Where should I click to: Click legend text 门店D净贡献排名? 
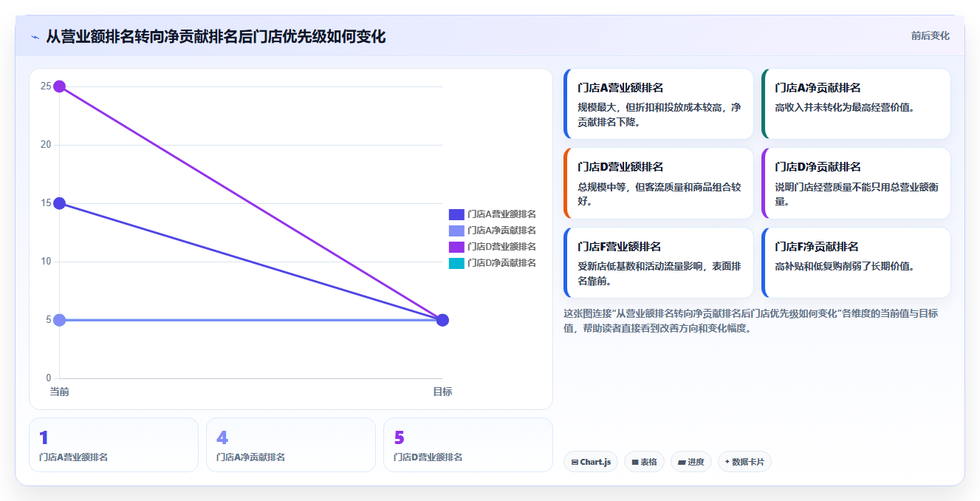501,263
